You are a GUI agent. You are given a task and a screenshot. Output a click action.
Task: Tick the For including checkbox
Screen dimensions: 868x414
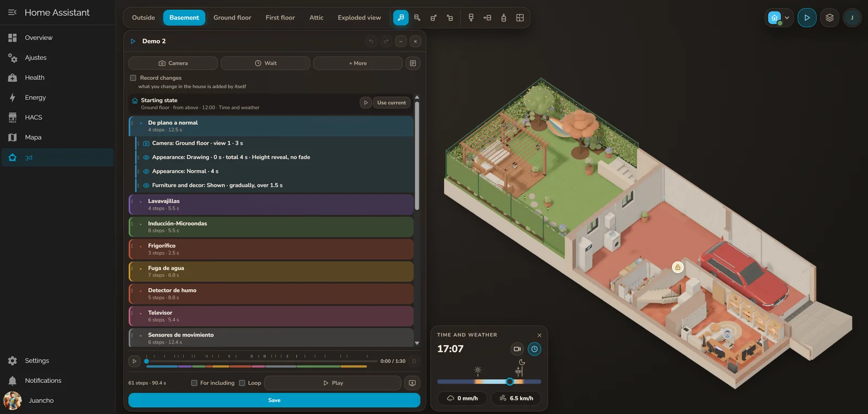click(194, 383)
